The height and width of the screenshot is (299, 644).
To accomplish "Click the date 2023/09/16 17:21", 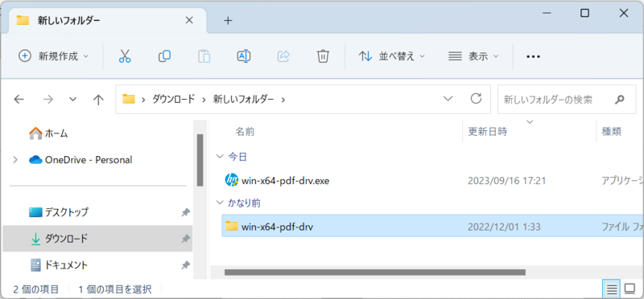I will (x=507, y=181).
